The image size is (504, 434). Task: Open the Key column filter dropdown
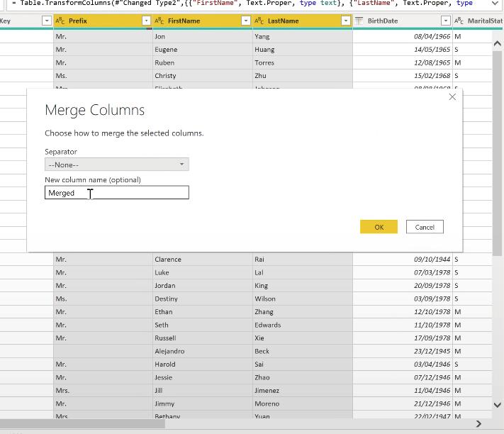[47, 21]
